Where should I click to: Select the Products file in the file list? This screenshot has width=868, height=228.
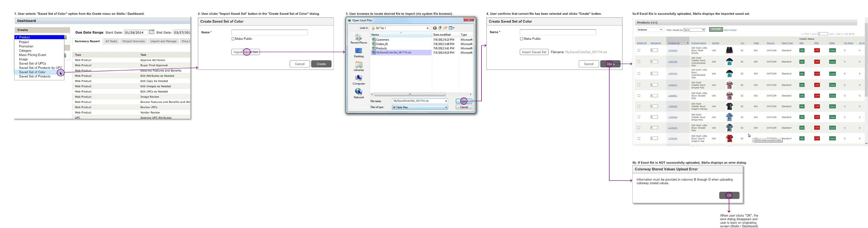point(380,49)
